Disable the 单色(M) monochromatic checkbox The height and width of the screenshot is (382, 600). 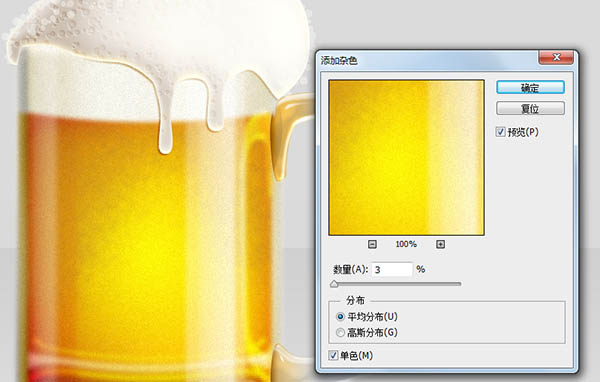(333, 356)
